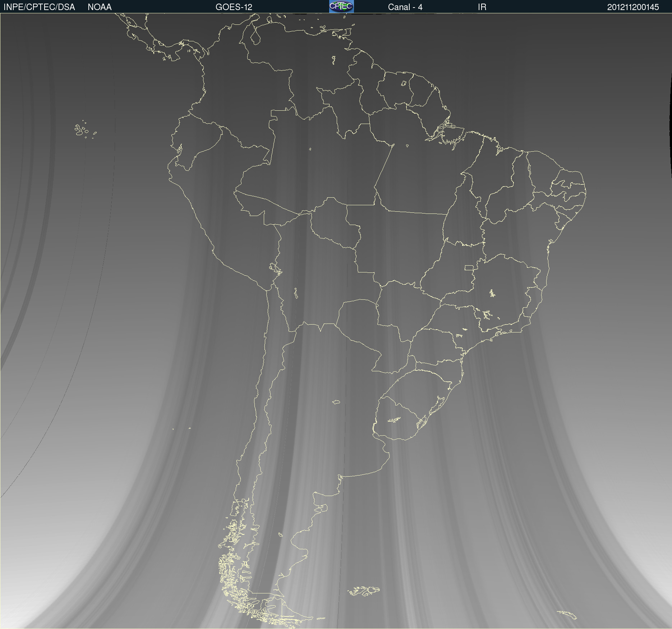Click the INPE/CPTEC/DSA header text
The height and width of the screenshot is (629, 672).
point(39,7)
